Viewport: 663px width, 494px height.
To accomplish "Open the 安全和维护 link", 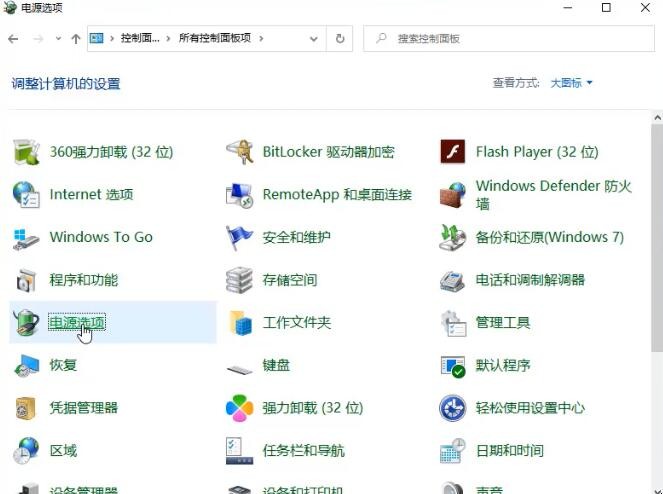I will click(296, 237).
